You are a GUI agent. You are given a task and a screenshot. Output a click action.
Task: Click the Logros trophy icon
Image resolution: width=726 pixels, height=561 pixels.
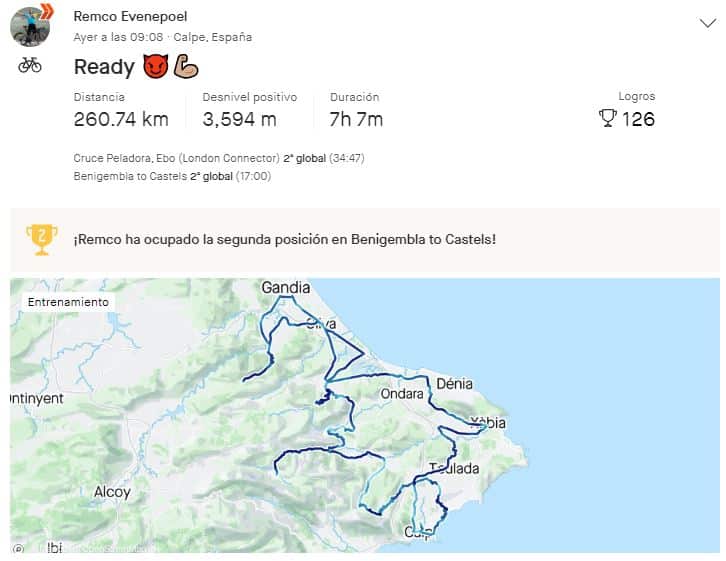click(x=607, y=119)
